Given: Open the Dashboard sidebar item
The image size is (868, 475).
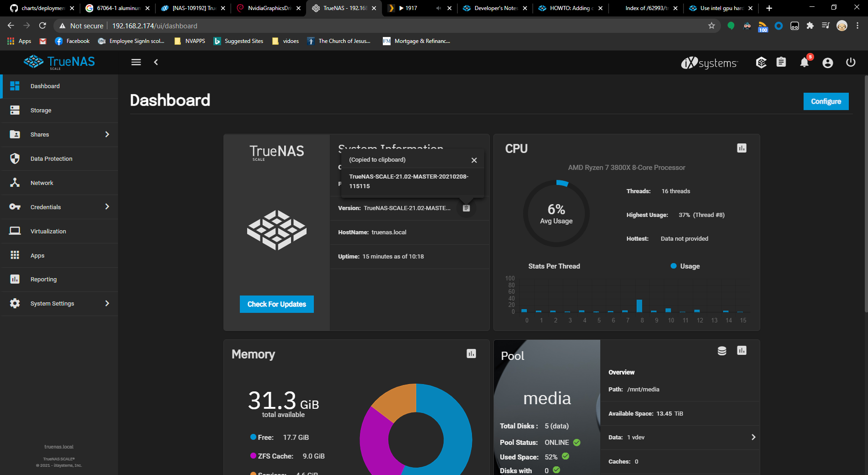Looking at the screenshot, I should [59, 86].
